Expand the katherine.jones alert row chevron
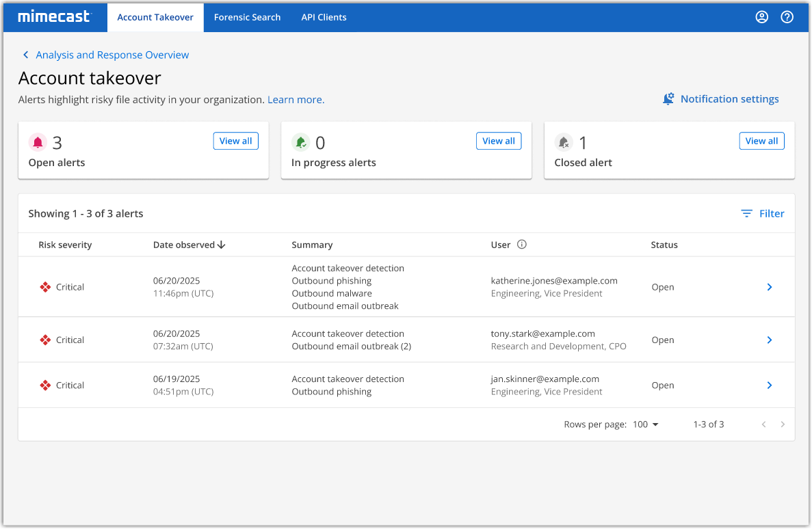Viewport: 812px width, 529px height. click(769, 287)
